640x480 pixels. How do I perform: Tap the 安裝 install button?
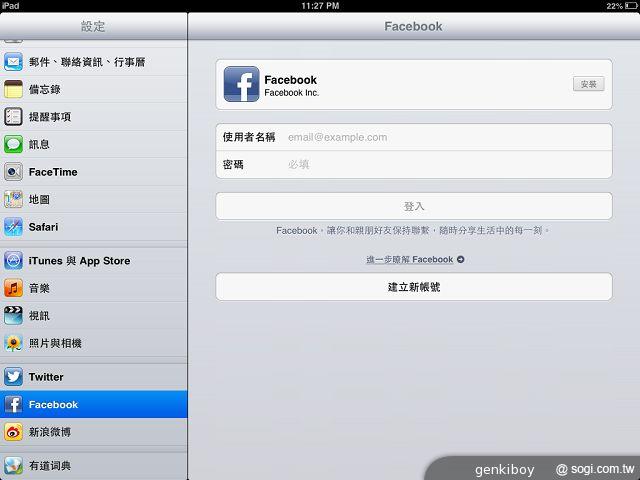coord(588,84)
